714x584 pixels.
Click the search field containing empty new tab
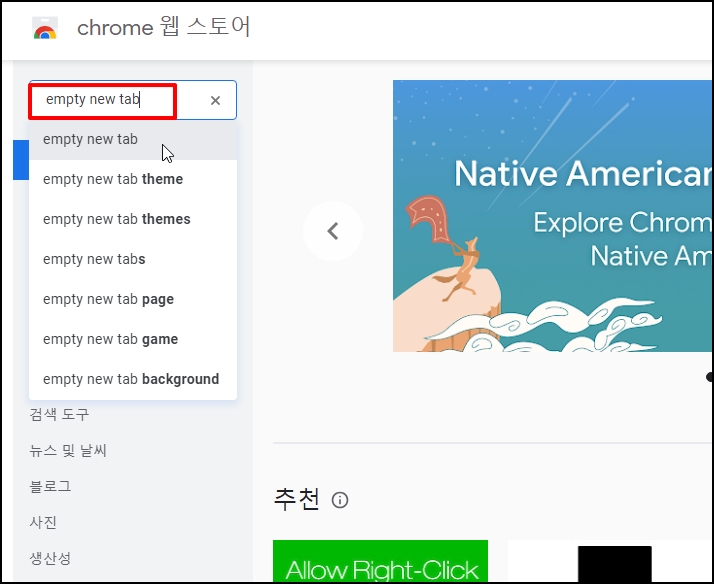[133, 100]
